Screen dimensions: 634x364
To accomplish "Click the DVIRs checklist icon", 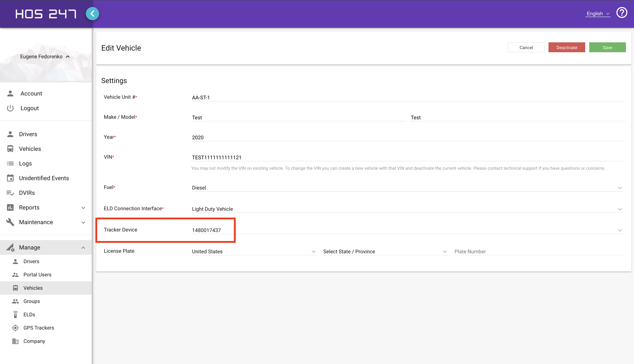I will pos(10,193).
